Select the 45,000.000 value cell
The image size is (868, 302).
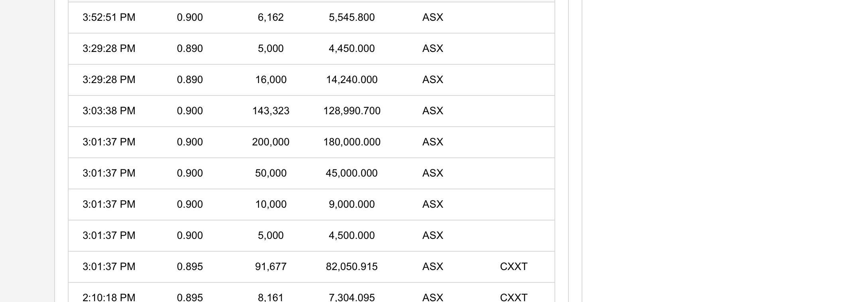[x=352, y=173]
